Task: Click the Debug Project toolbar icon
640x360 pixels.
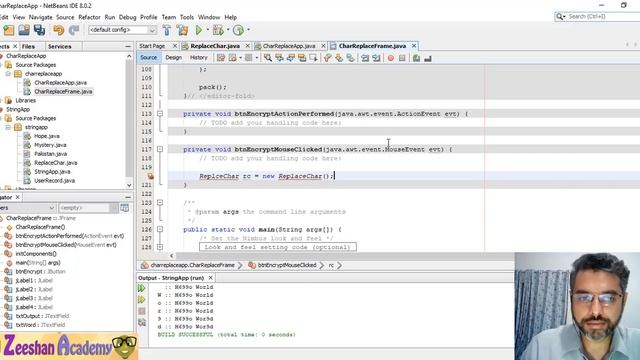Action: click(218, 30)
